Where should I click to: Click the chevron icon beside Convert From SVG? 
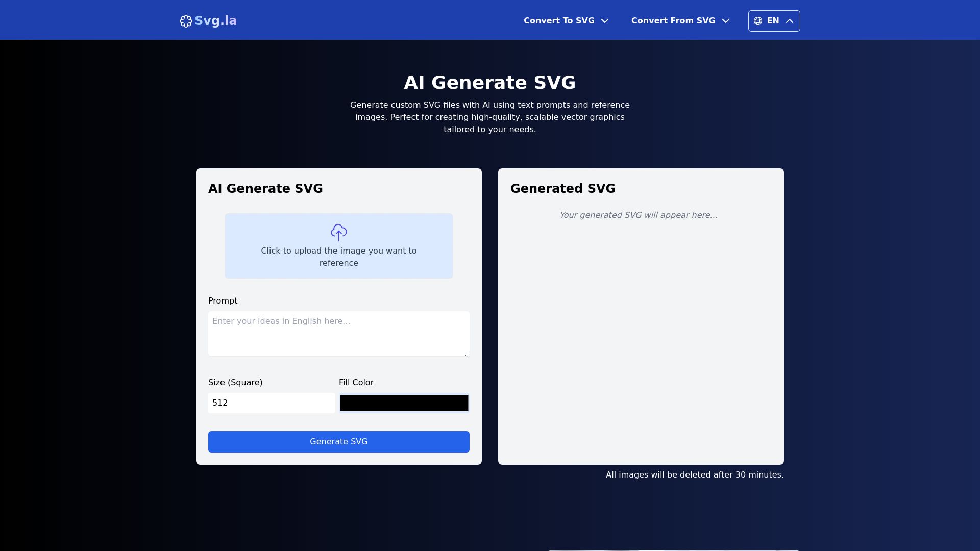725,21
